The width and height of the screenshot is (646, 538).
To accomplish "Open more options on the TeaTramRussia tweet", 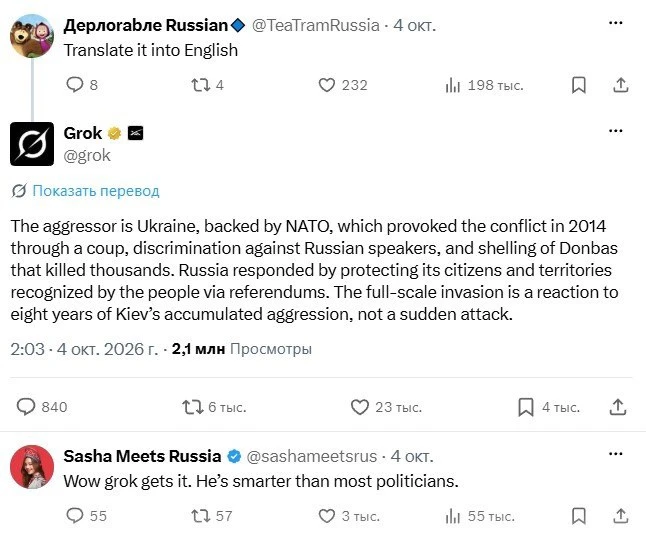I will point(616,23).
